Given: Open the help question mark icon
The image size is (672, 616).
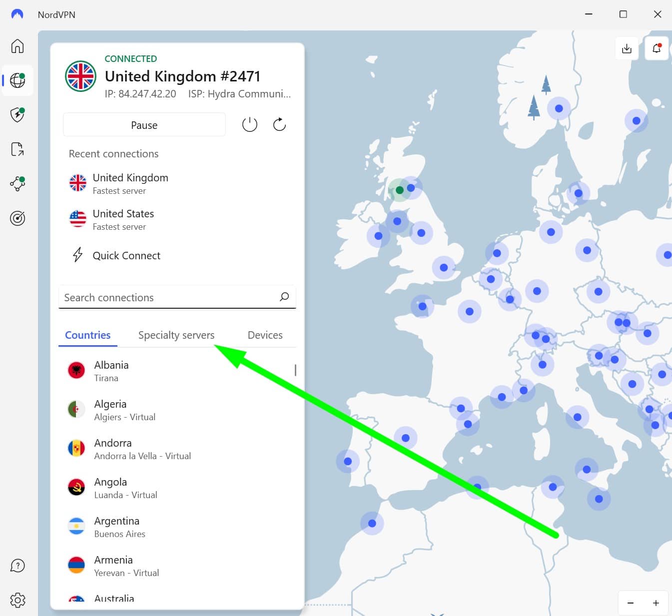Looking at the screenshot, I should pyautogui.click(x=17, y=566).
